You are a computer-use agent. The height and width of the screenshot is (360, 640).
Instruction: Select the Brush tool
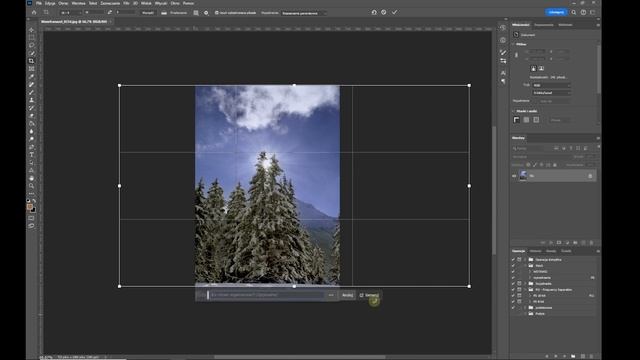click(x=31, y=92)
